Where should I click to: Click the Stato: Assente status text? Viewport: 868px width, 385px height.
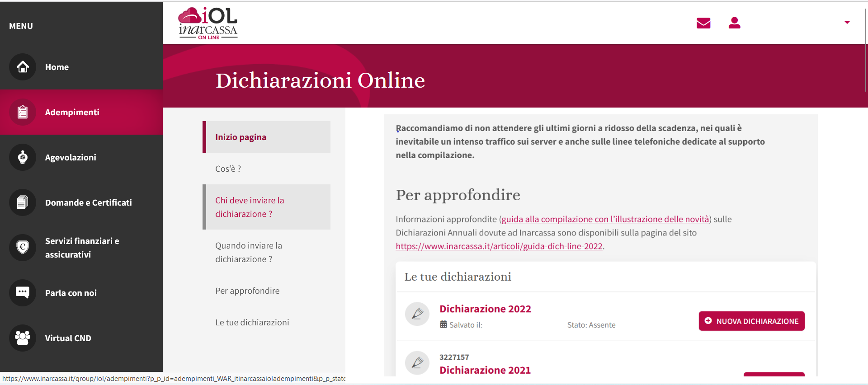591,325
